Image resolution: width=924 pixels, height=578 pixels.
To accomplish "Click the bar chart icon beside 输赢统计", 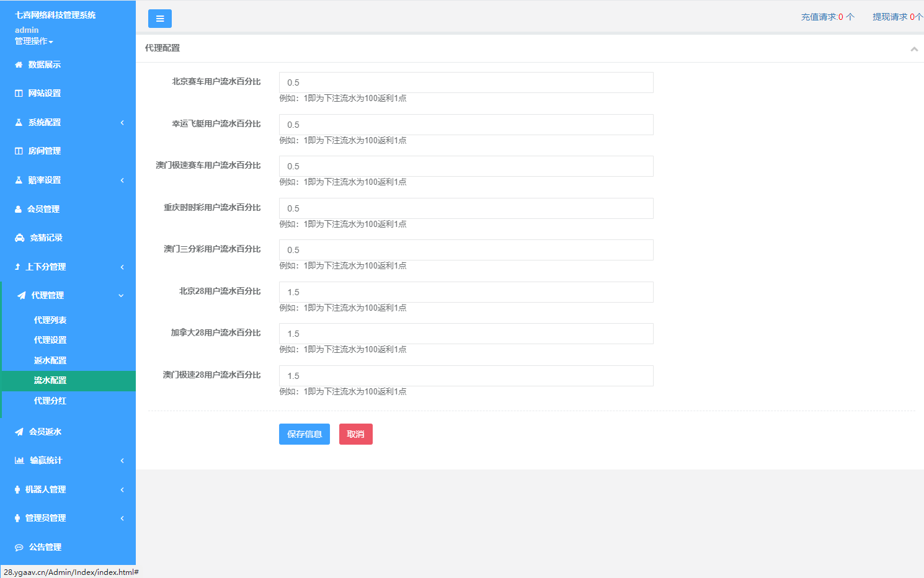I will [x=19, y=461].
